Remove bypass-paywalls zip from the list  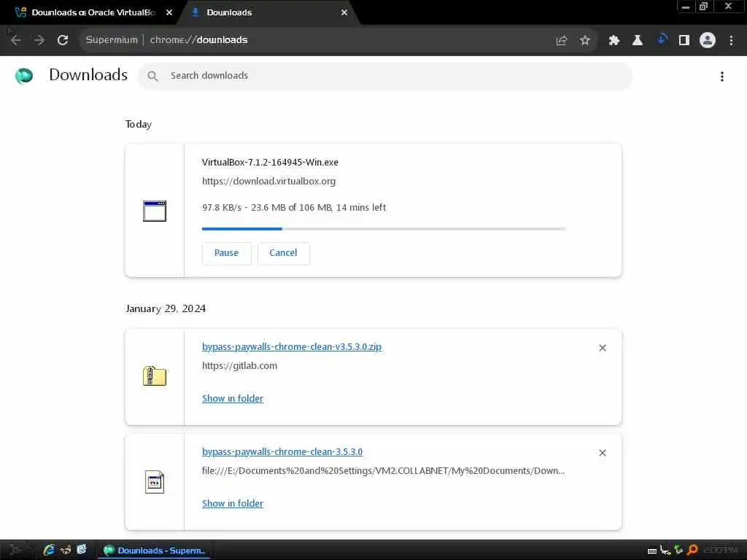click(603, 348)
